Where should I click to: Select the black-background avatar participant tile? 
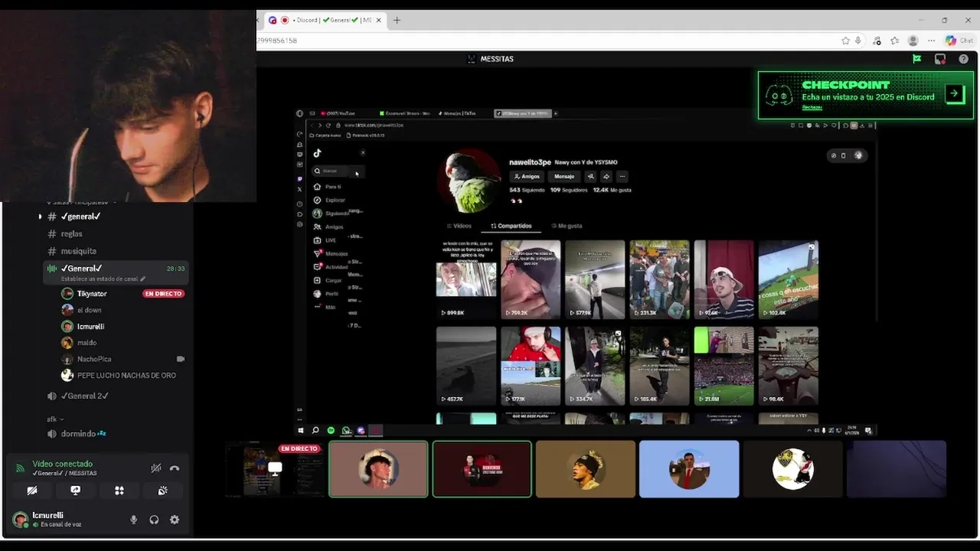pos(792,469)
